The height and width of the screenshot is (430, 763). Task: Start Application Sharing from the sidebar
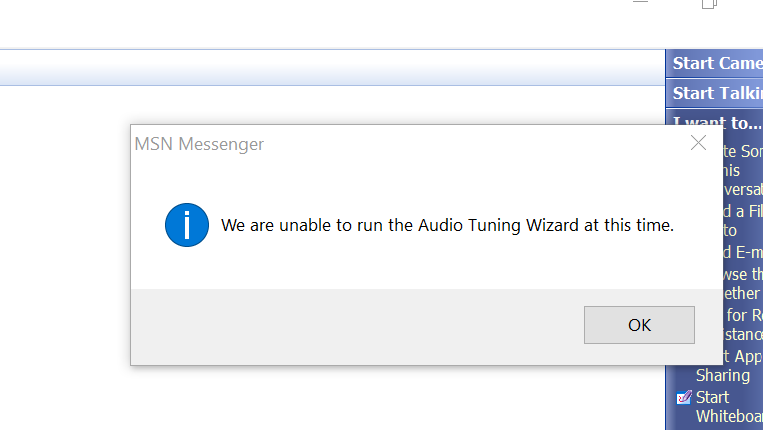pos(728,366)
